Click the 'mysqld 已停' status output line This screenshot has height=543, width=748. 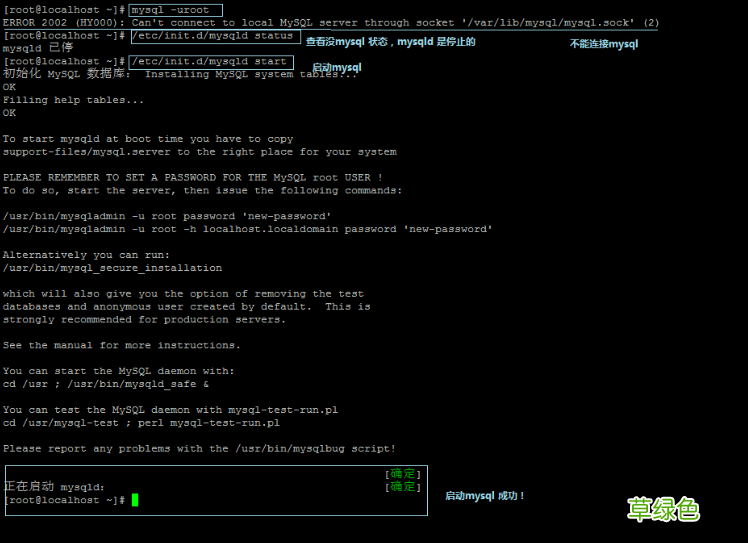[x=38, y=48]
